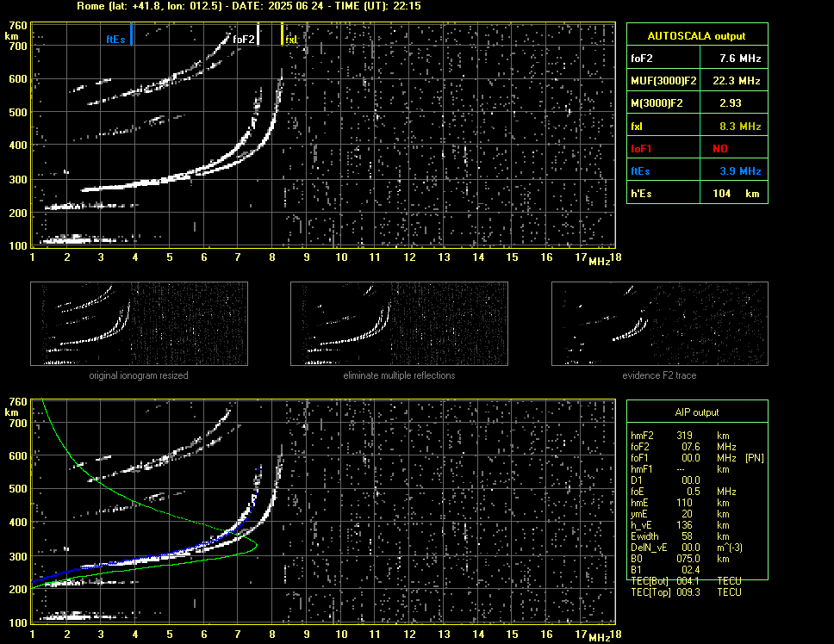Viewport: 834px width, 644px height.
Task: Click the 'M(3000)F2' label in AUTOSCALA table
Action: tap(657, 103)
